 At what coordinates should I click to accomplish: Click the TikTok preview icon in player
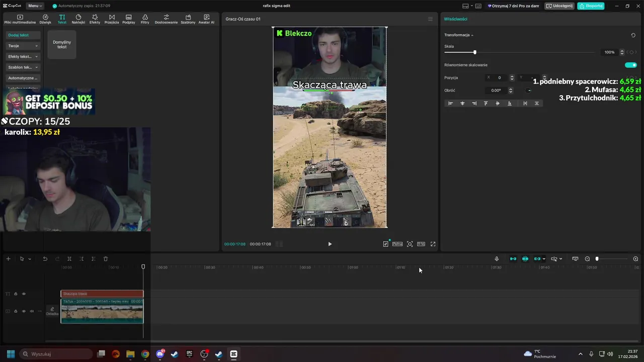(x=385, y=244)
